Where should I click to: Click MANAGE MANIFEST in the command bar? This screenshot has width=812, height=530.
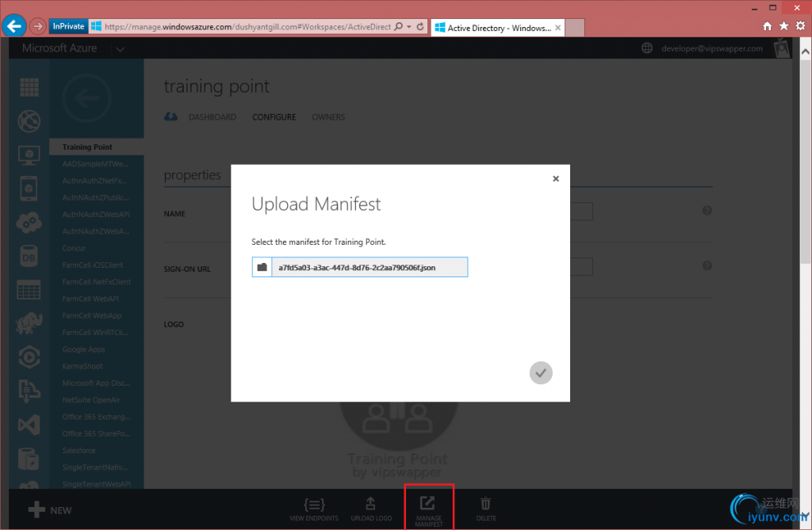pos(429,510)
